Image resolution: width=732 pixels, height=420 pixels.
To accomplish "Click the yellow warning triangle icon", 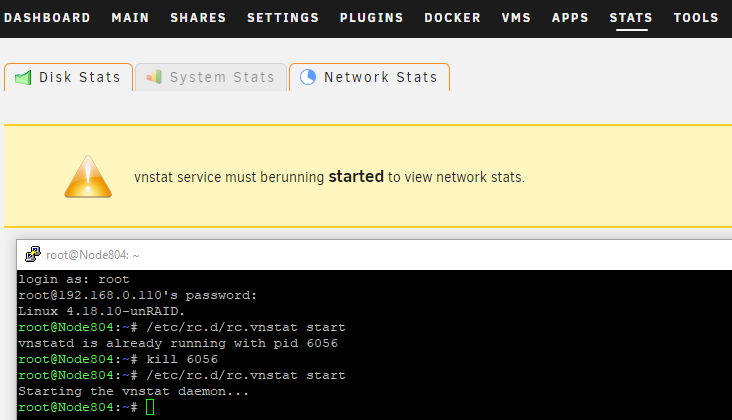I will pos(88,177).
